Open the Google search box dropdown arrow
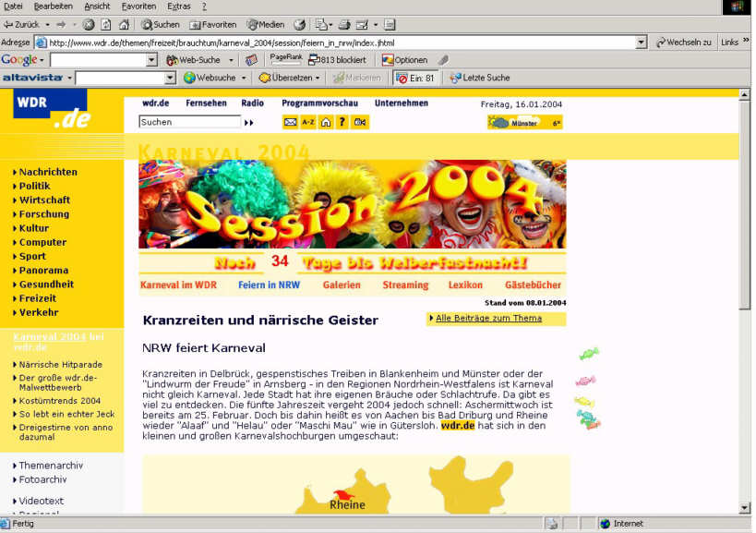This screenshot has height=533, width=756. tap(152, 60)
